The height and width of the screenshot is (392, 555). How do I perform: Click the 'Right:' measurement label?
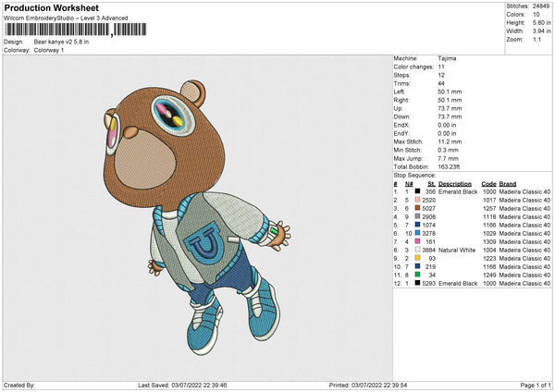click(401, 100)
